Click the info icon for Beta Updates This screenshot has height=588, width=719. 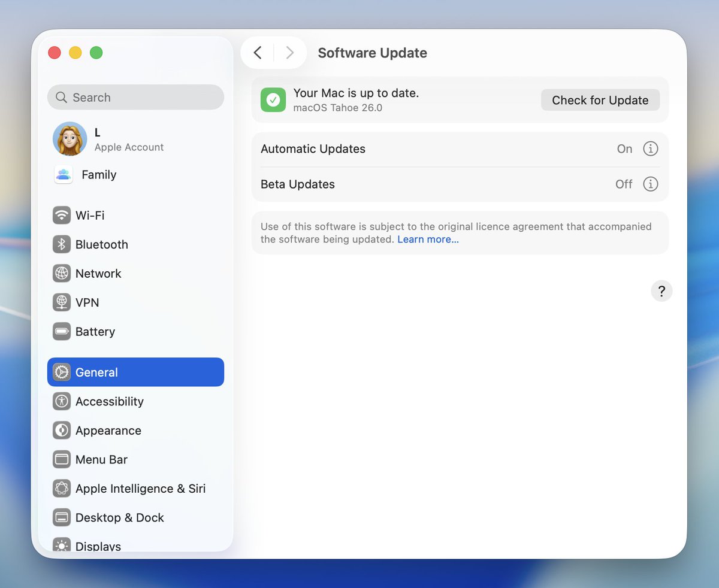pyautogui.click(x=651, y=184)
